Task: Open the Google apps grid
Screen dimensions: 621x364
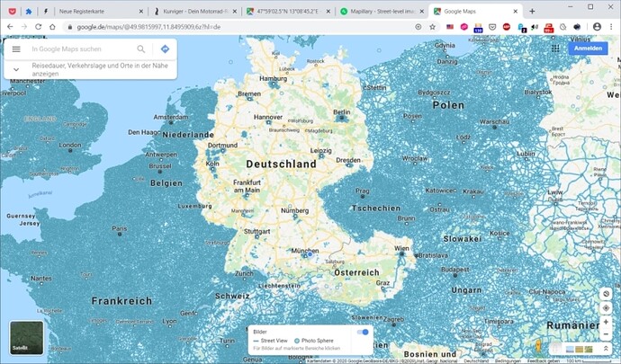Action: click(x=555, y=49)
